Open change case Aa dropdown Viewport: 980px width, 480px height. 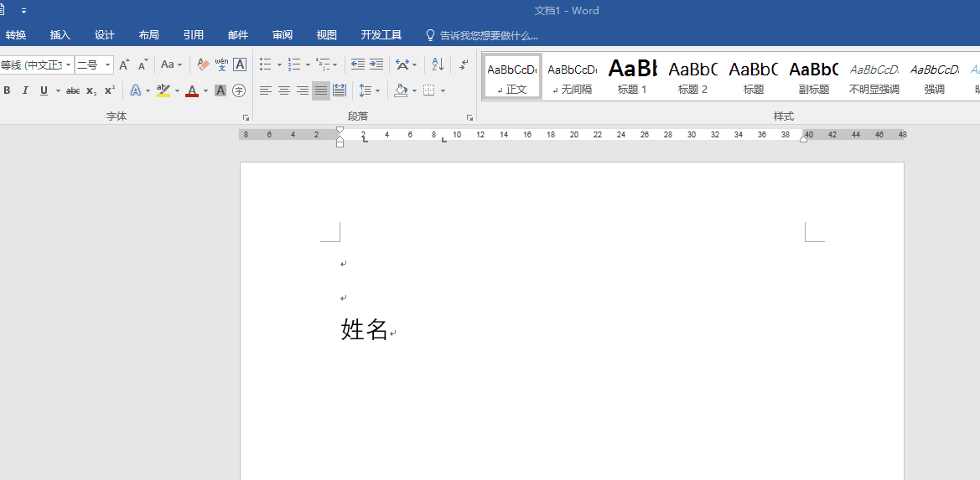[x=171, y=65]
